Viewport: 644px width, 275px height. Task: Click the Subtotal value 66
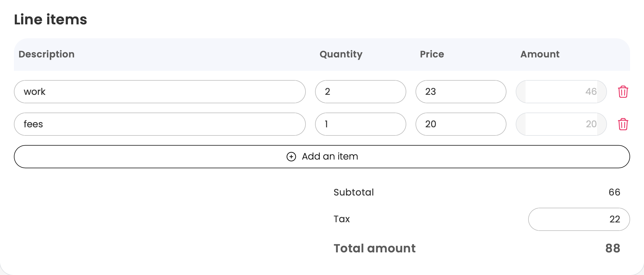pos(614,192)
